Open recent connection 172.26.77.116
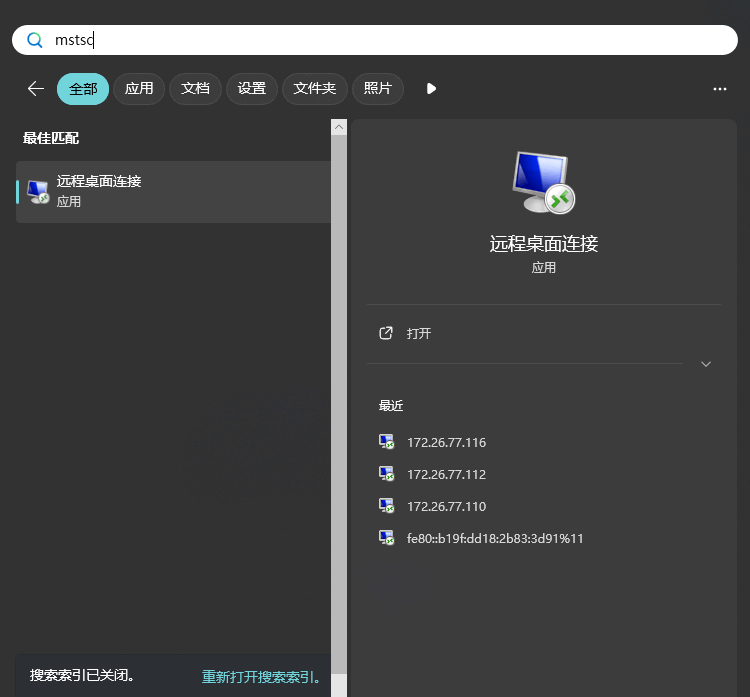The width and height of the screenshot is (750, 697). tap(446, 443)
